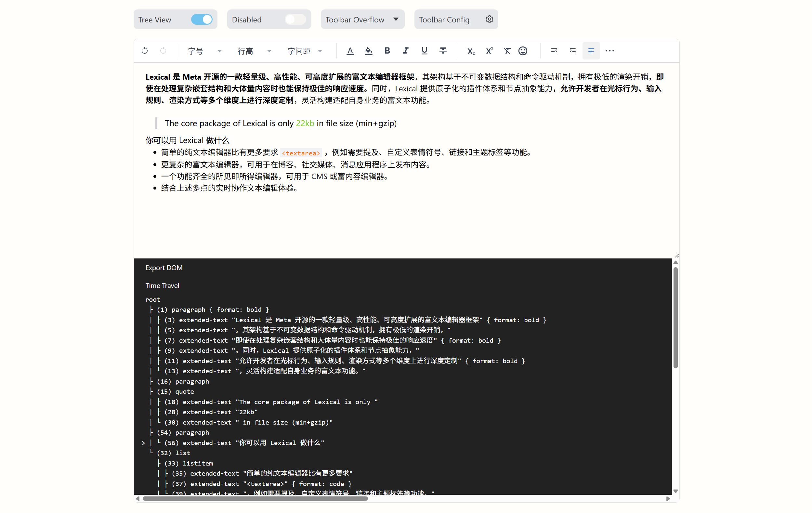812x513 pixels.
Task: Open the font color tool
Action: [x=350, y=51]
